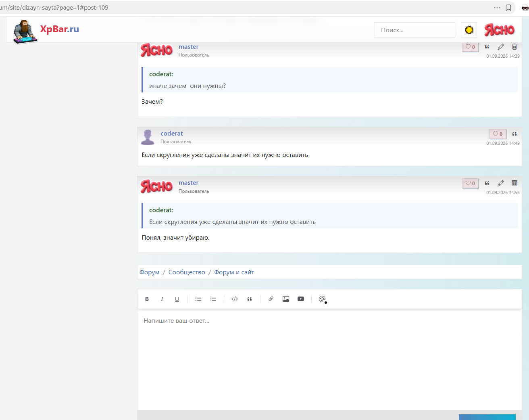
Task: Quote coderat's post using the quote icon
Action: pyautogui.click(x=514, y=134)
